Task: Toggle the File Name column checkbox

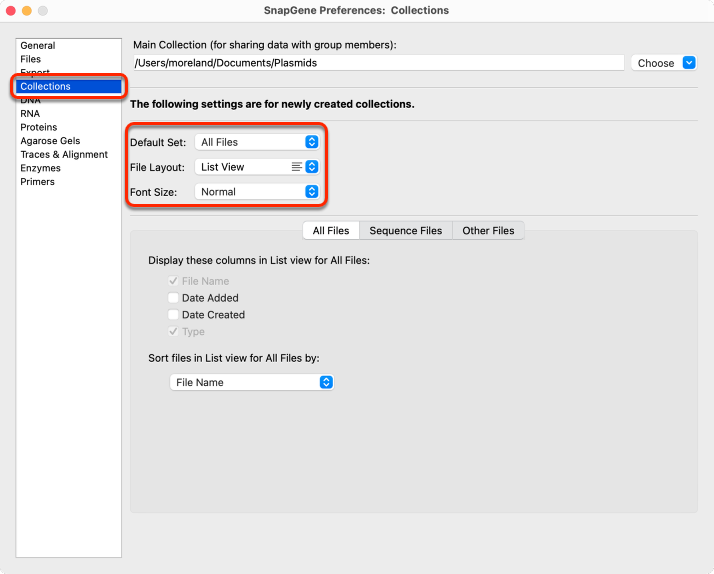Action: coord(173,281)
